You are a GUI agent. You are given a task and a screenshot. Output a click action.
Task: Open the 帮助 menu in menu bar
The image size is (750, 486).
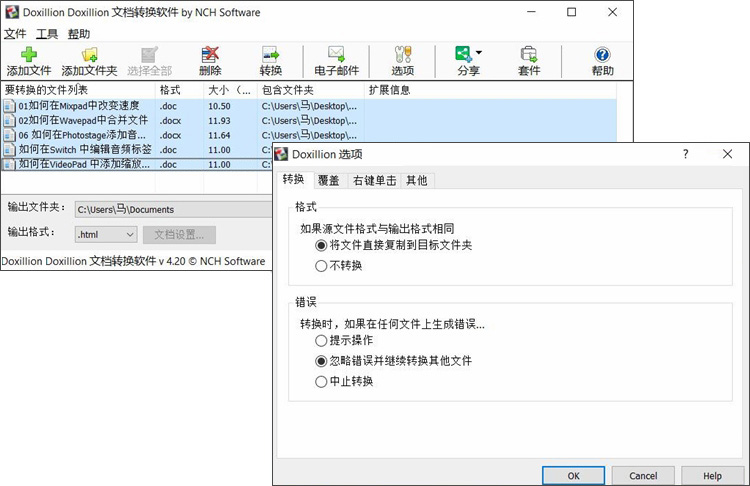point(79,33)
